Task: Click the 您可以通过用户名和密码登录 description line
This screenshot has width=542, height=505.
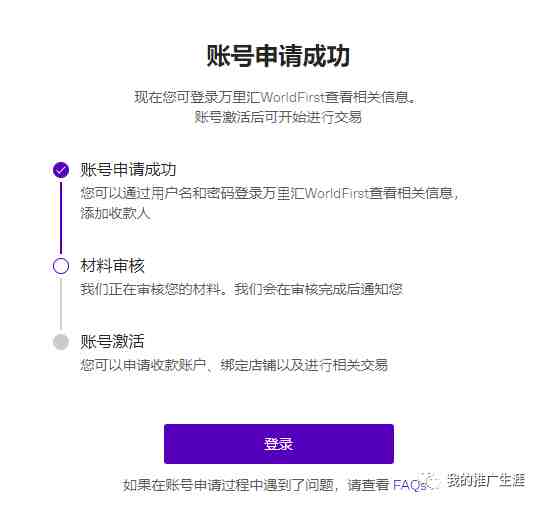Action: pyautogui.click(x=270, y=193)
